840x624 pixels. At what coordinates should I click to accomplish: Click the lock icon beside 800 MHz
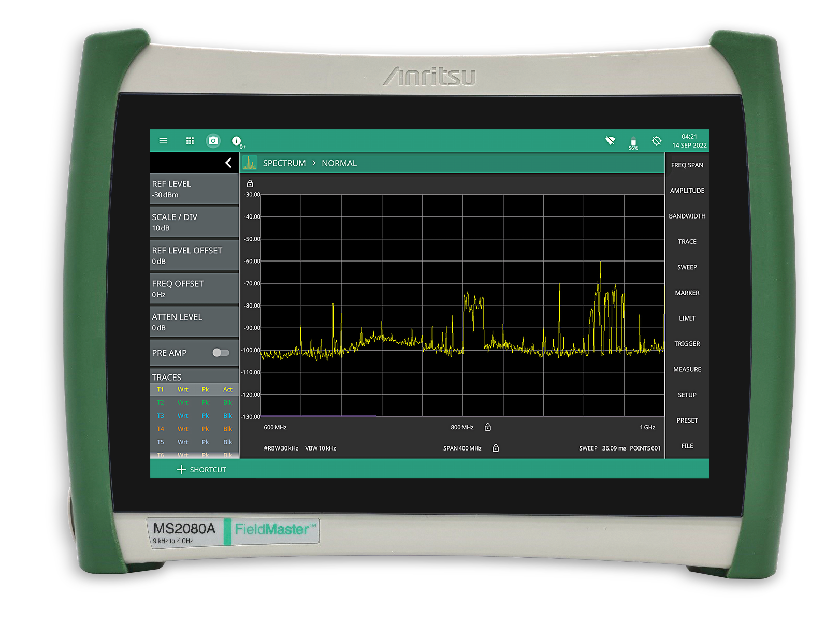tap(487, 427)
